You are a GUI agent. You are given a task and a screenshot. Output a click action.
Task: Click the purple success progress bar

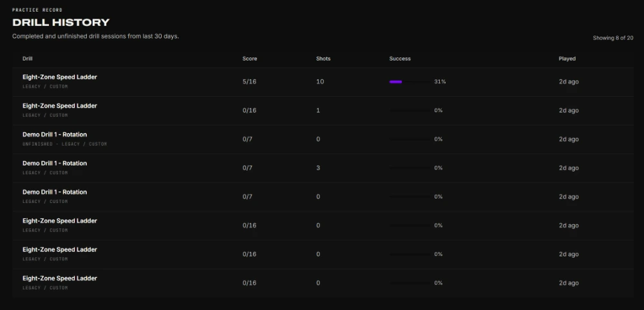pos(395,82)
